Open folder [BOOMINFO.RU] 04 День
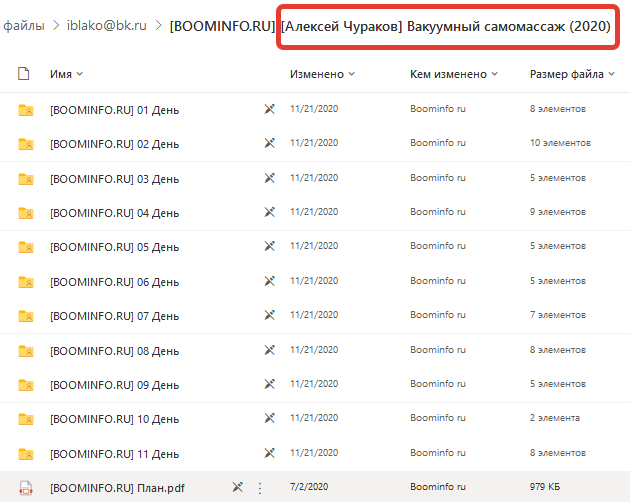 tap(114, 213)
